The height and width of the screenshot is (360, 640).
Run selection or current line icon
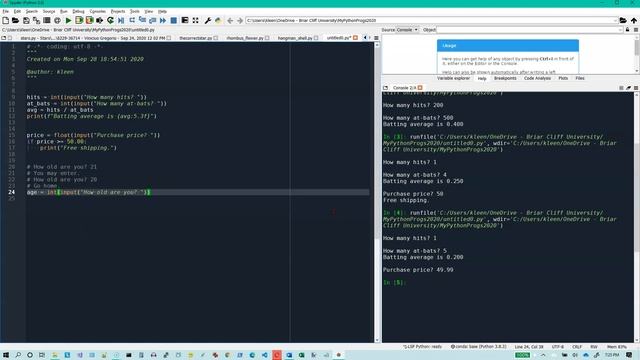[x=100, y=20]
